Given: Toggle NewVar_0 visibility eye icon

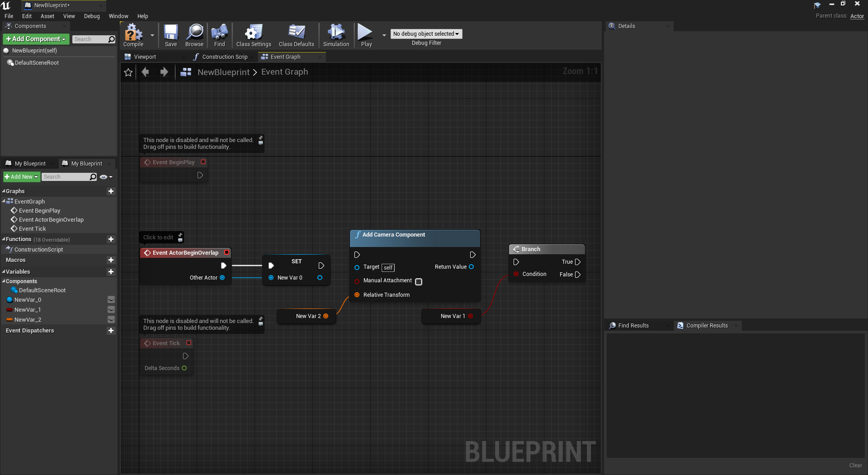Looking at the screenshot, I should (x=111, y=300).
